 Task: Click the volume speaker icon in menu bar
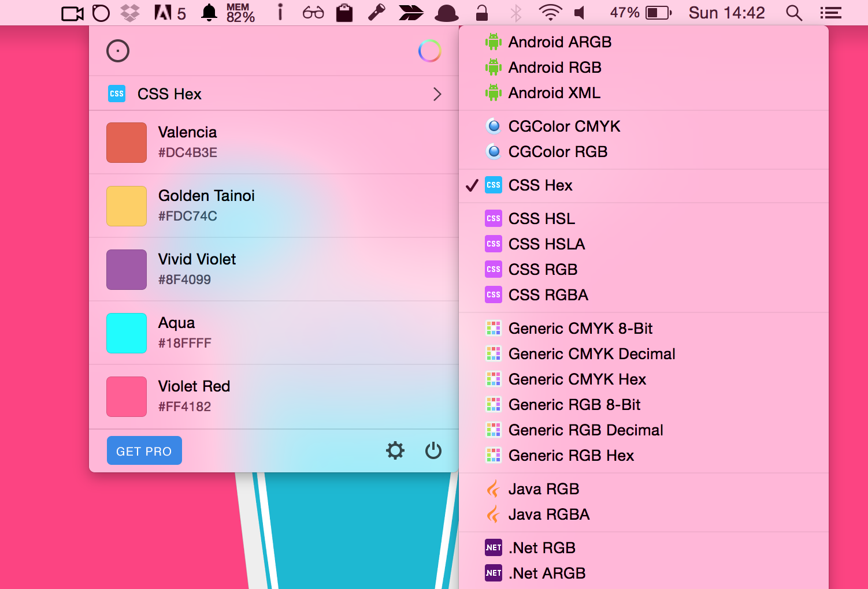coord(580,13)
